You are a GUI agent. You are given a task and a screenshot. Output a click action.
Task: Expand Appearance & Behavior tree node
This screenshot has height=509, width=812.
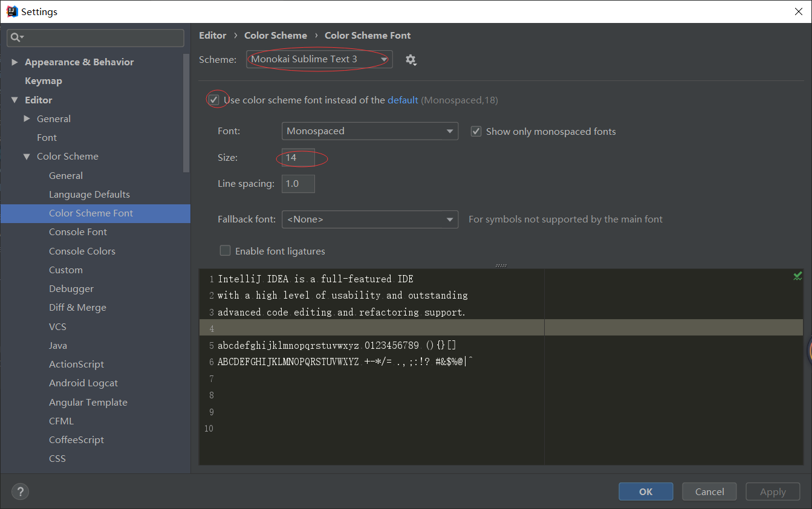15,62
